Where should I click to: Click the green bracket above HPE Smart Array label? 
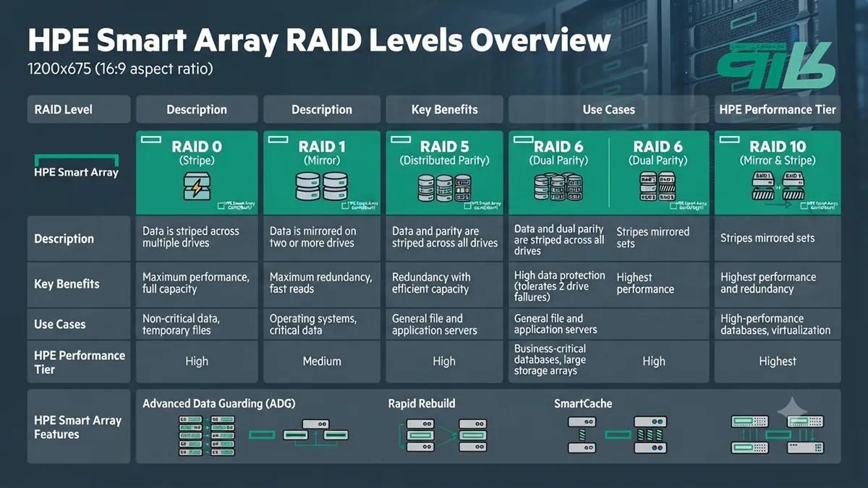click(x=76, y=159)
